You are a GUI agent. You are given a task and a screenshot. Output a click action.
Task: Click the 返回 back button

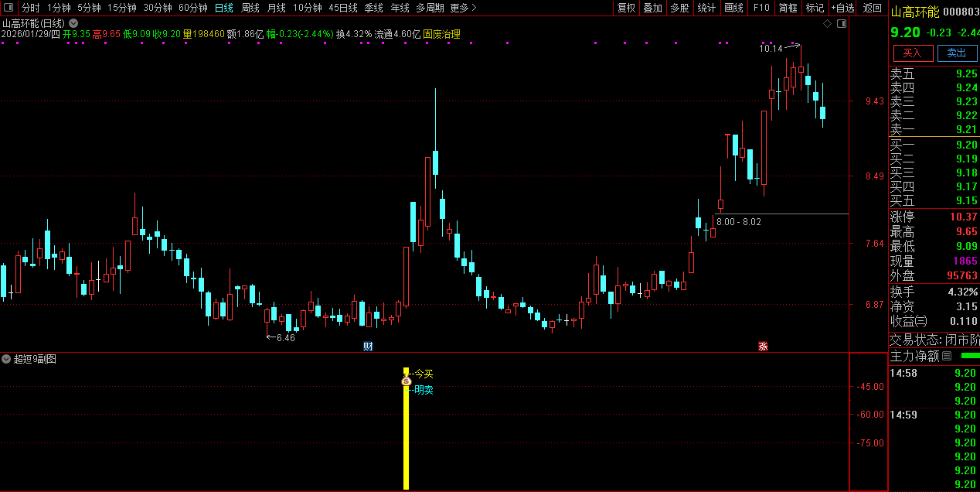click(872, 8)
